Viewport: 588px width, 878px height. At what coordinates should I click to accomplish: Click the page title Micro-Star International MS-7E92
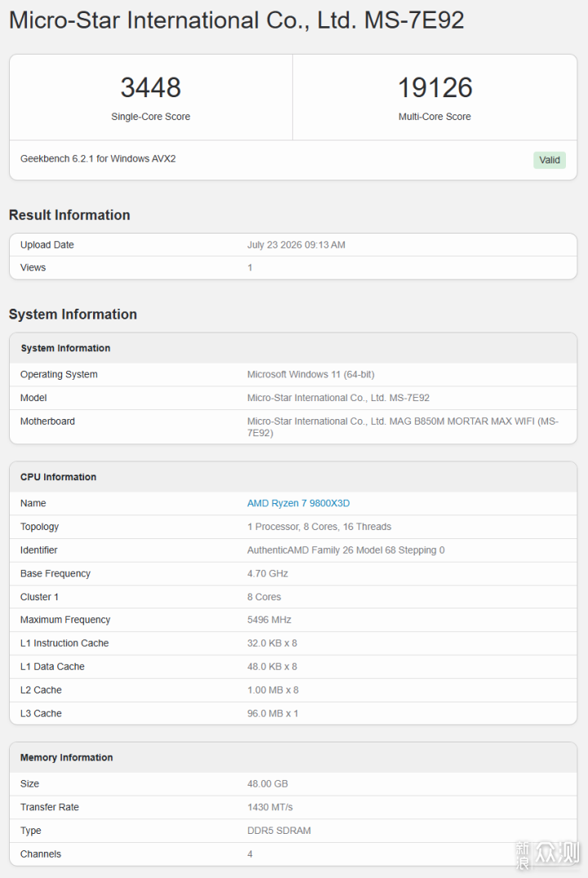(x=236, y=20)
